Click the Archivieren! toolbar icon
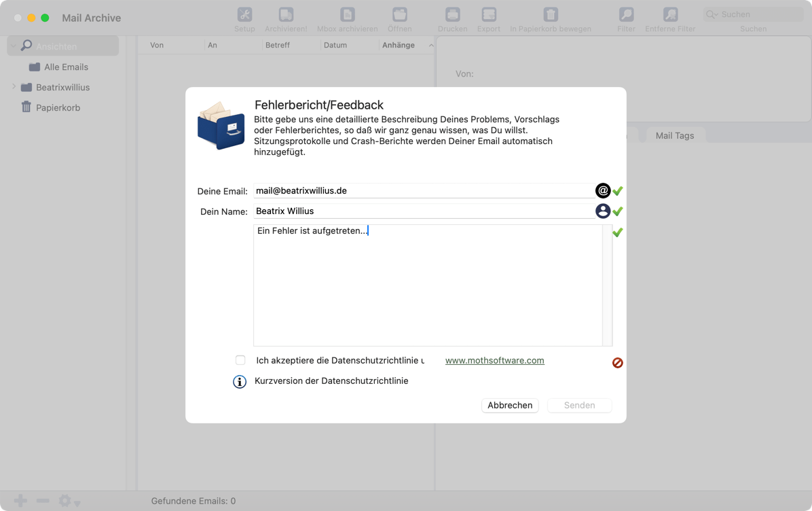The image size is (812, 511). [x=286, y=15]
